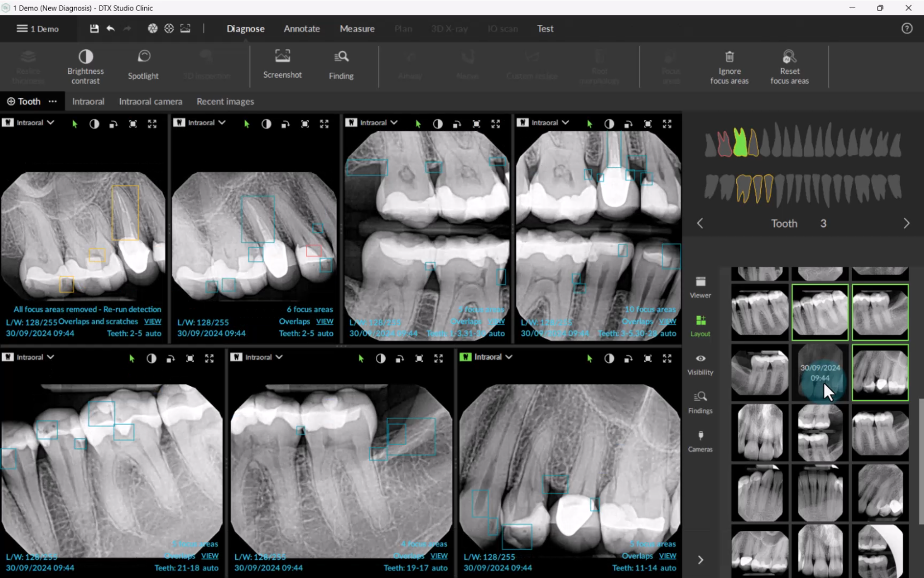Select the Intraoral workspace tab

(88, 101)
